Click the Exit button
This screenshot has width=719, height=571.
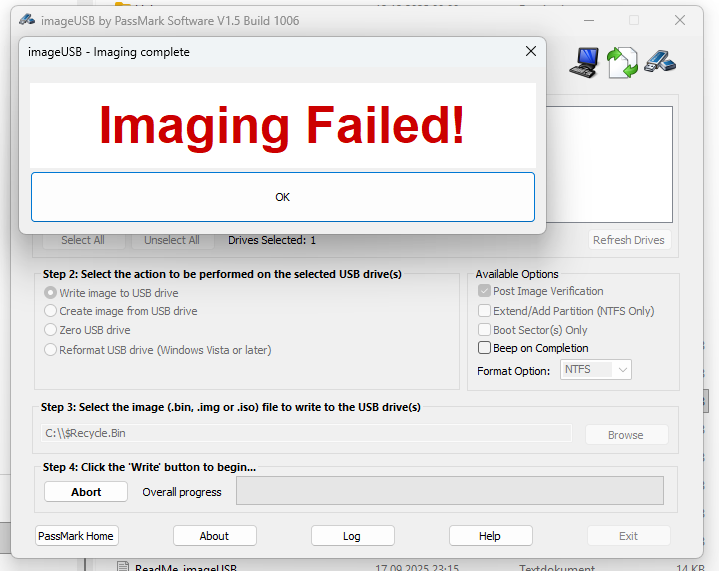click(x=629, y=536)
